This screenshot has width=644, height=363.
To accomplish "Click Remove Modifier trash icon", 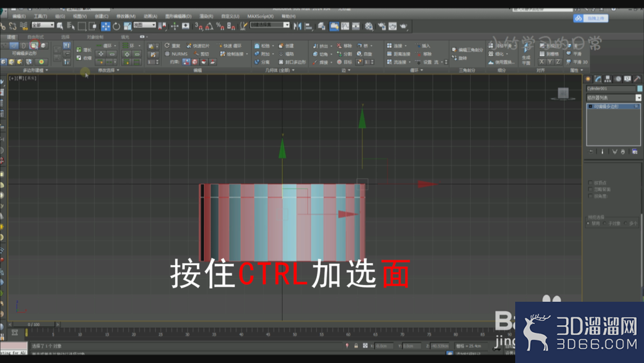I will 623,152.
